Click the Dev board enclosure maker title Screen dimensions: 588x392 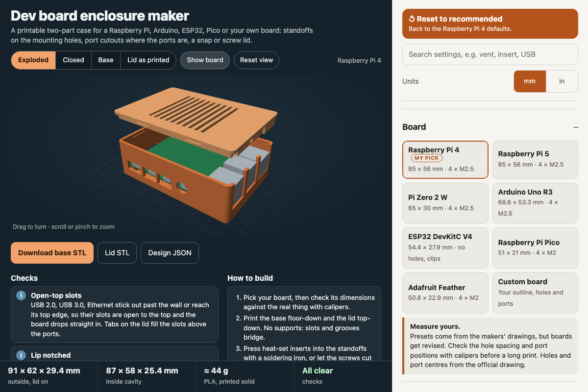pos(100,16)
